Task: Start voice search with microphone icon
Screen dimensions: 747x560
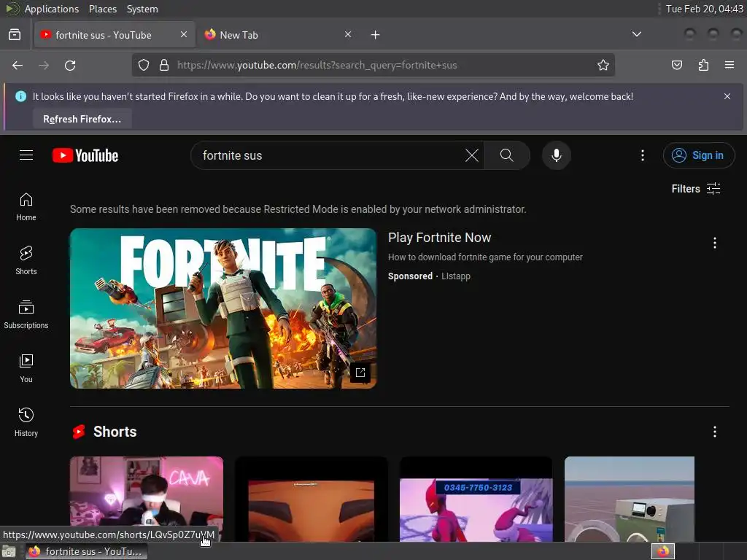Action: point(556,155)
